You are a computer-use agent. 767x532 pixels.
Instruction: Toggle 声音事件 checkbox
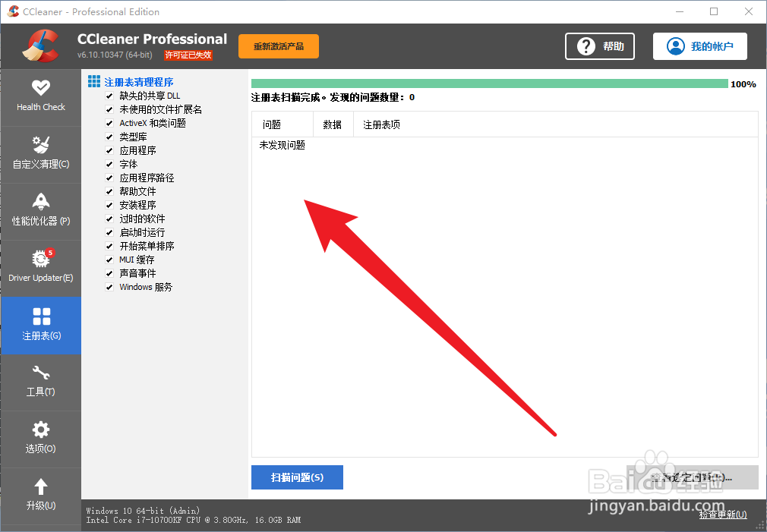click(x=109, y=273)
